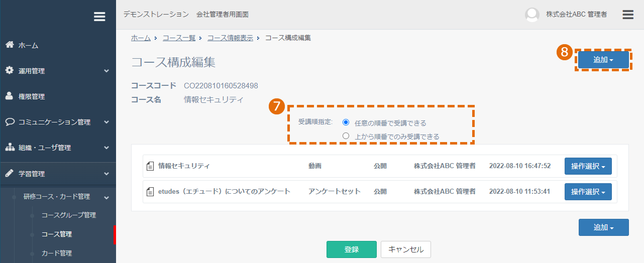This screenshot has width=644, height=263.
Task: Click the home icon beside ホーム
Action: [x=10, y=45]
